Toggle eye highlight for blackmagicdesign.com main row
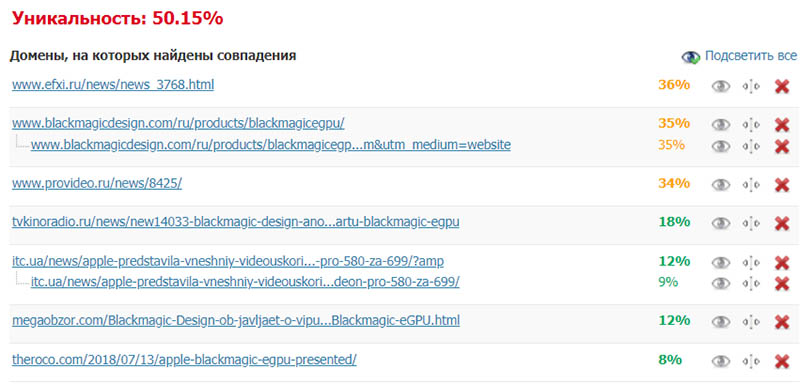This screenshot has width=800, height=384. point(721,124)
